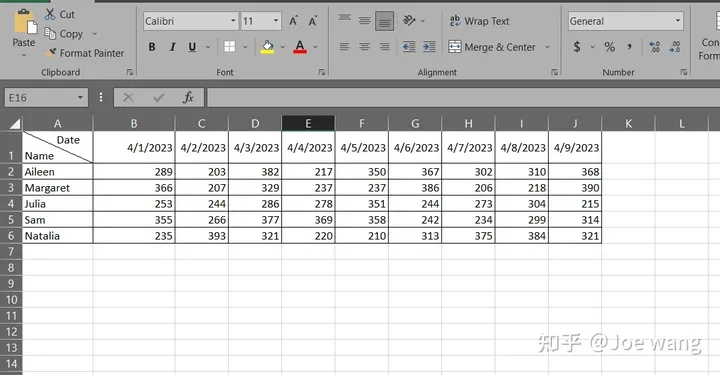Click the Percent Style icon
The height and width of the screenshot is (375, 720).
pos(609,46)
